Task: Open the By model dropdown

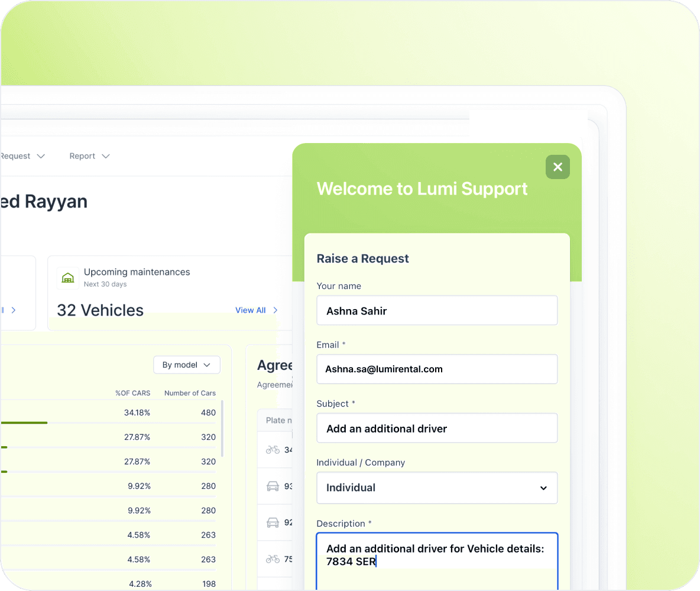Action: click(187, 365)
